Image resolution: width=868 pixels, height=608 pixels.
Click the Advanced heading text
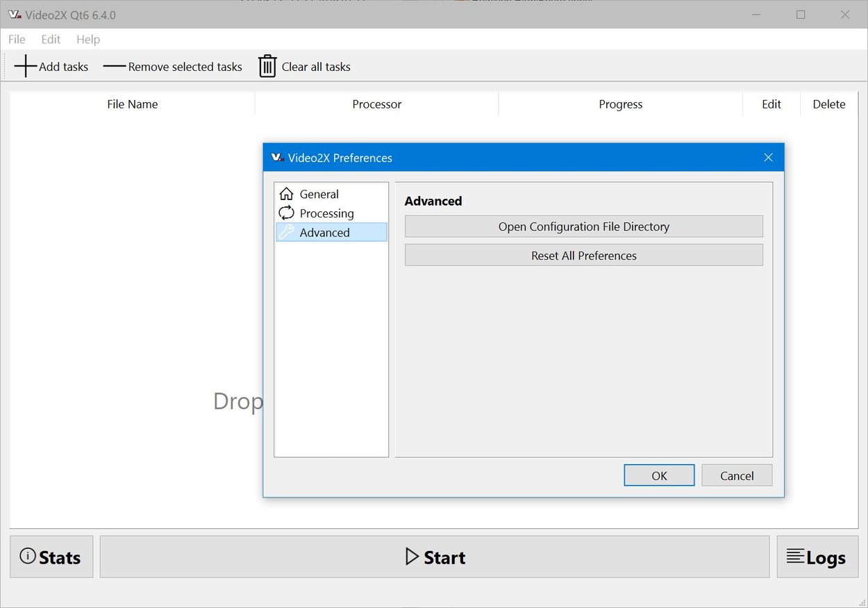coord(433,201)
